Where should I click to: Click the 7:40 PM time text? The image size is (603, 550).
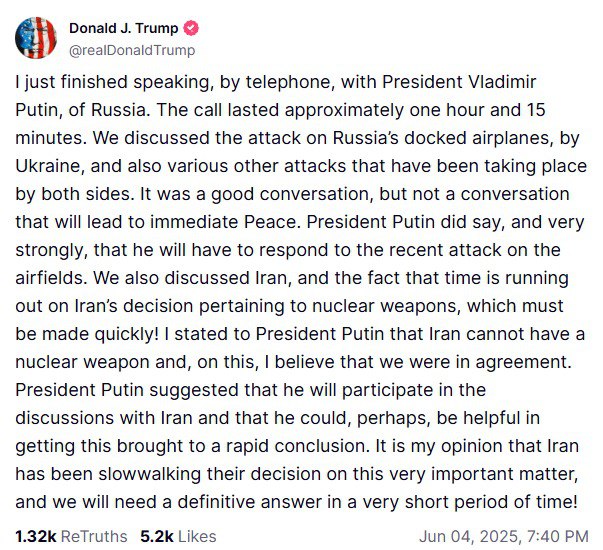pos(556,536)
